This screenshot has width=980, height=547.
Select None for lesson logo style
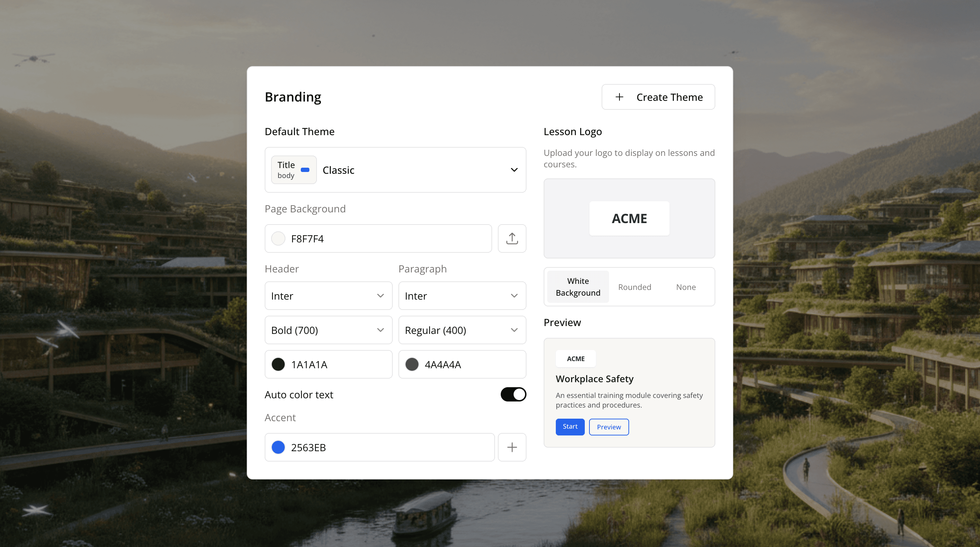pos(686,287)
